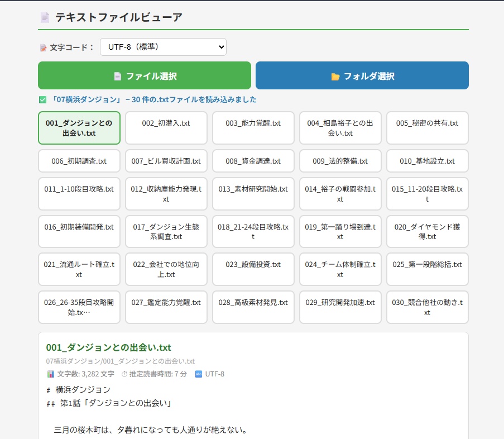The width and height of the screenshot is (504, 439).
Task: Click the abc badge icon next to UTF-8
Action: [x=198, y=374]
